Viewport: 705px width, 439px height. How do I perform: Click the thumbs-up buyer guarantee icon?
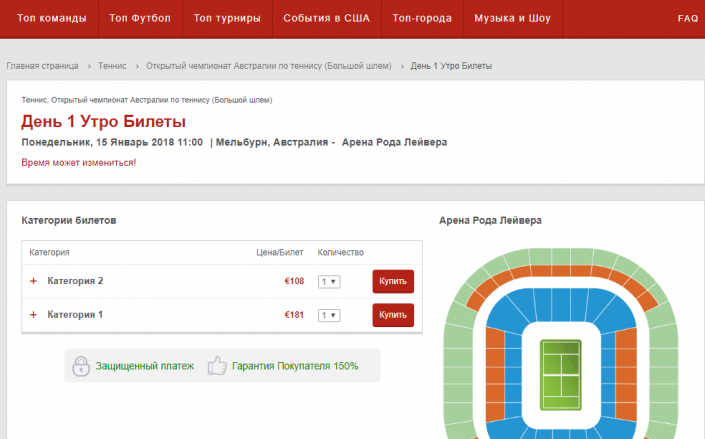[217, 366]
